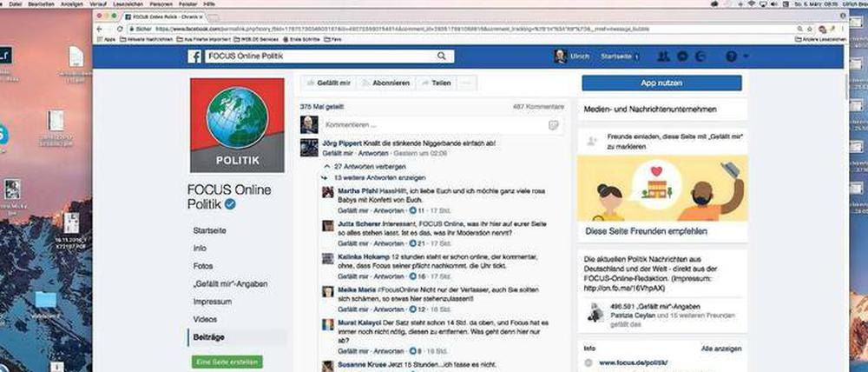
Task: Click Eine Seite erstellen green button
Action: tap(227, 362)
